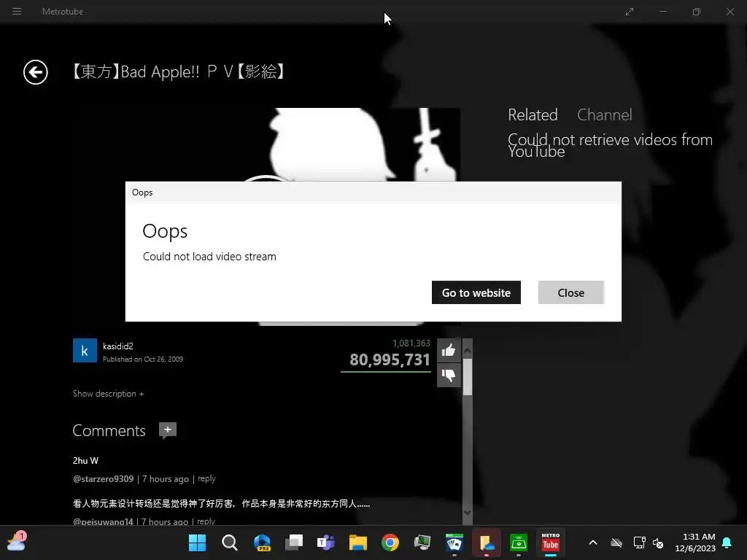Switch to Metrotube taskbar icon
Viewport: 747px width, 560px height.
[x=550, y=542]
